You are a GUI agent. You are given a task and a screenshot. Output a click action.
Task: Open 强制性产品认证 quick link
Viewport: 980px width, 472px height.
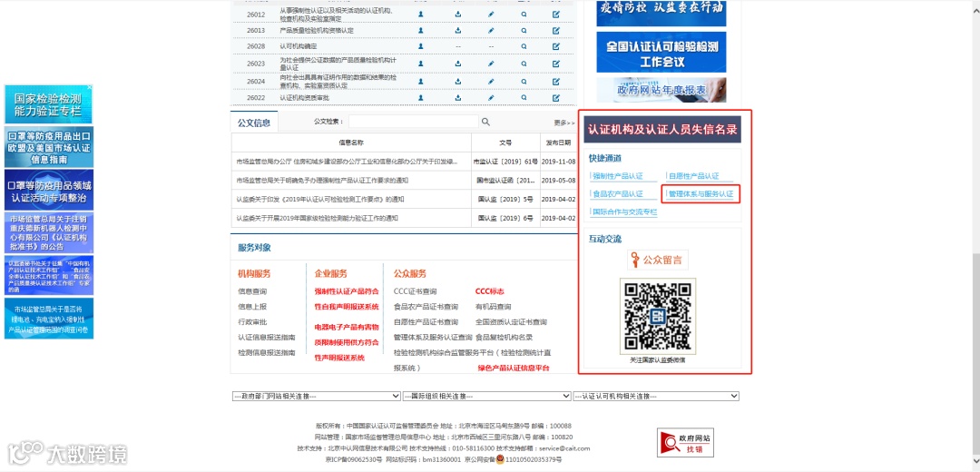pos(618,176)
